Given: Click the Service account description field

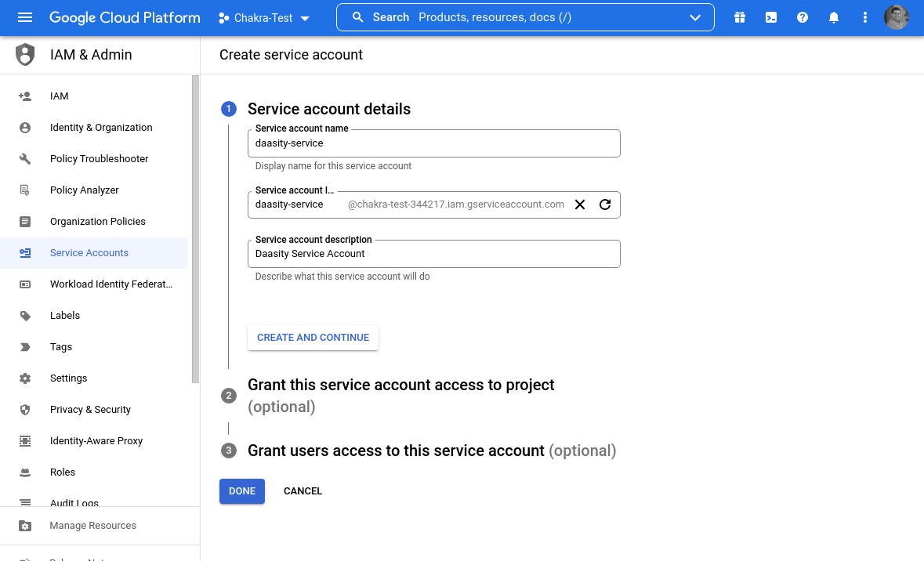Looking at the screenshot, I should [x=433, y=254].
